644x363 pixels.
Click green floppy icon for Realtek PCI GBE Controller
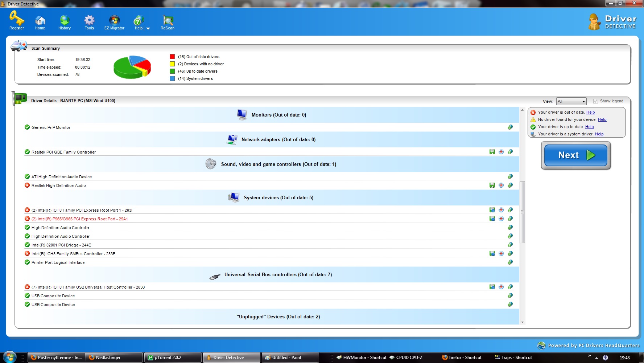point(492,152)
